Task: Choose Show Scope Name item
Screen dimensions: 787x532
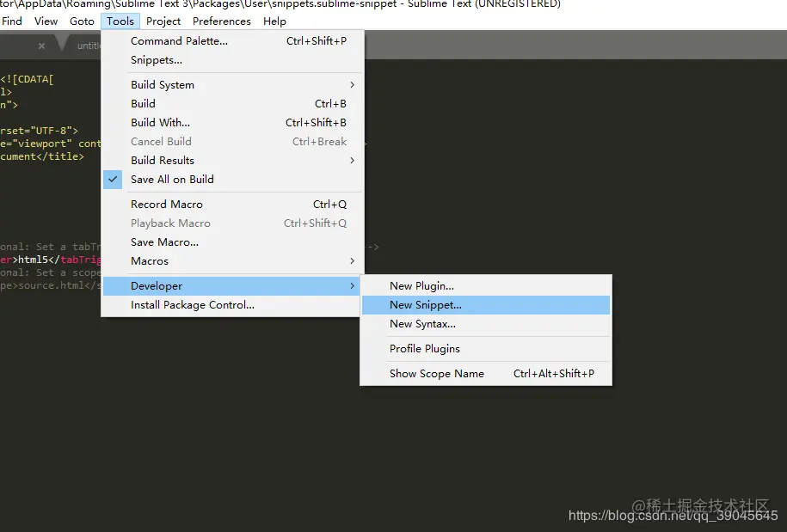Action: click(x=486, y=374)
